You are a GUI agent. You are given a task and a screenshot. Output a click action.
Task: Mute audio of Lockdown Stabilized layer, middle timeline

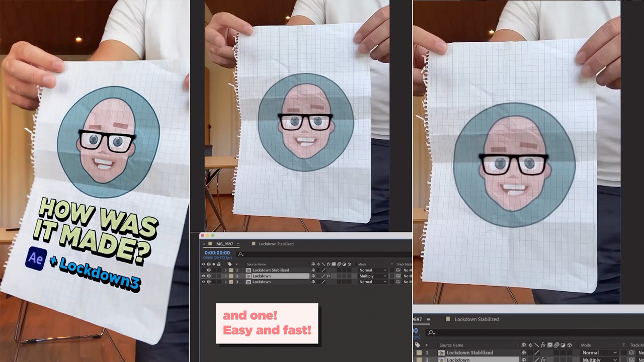(208, 270)
